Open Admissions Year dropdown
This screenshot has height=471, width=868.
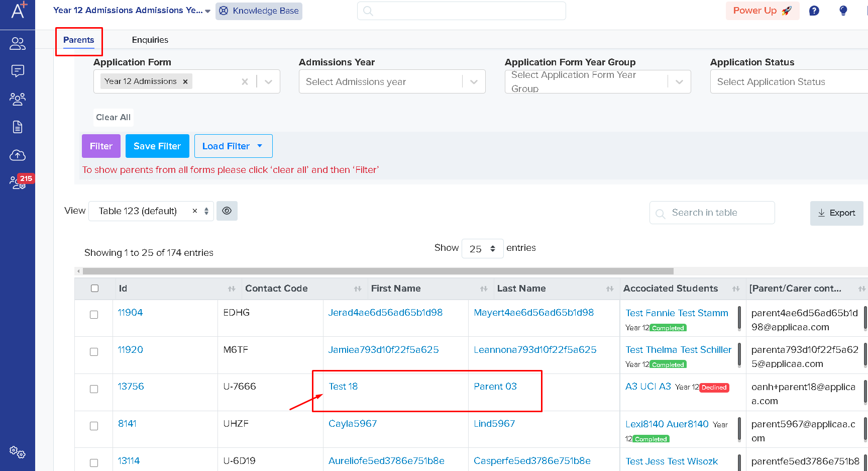pyautogui.click(x=392, y=81)
